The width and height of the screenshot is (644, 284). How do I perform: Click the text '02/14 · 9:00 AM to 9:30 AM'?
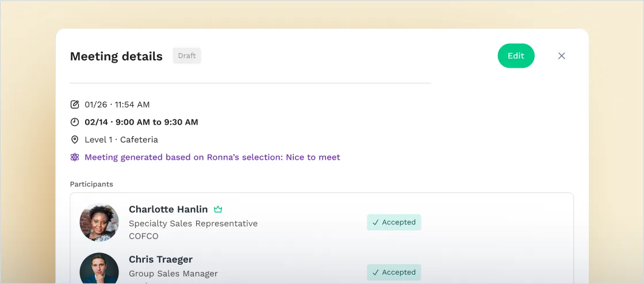tap(141, 122)
